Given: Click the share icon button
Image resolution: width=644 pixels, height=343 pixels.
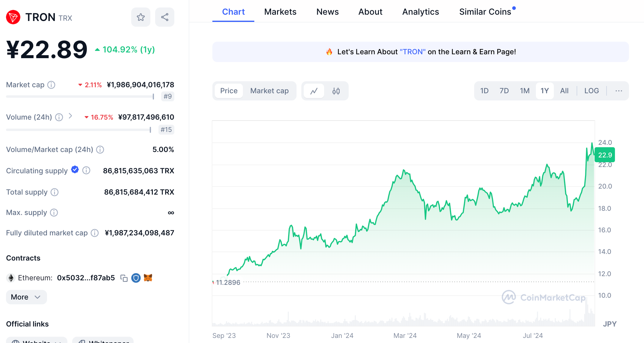Looking at the screenshot, I should tap(164, 17).
